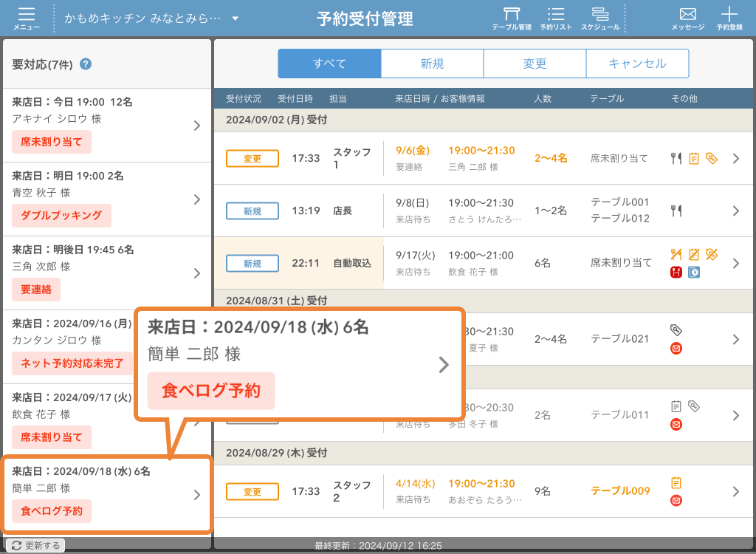Open the かもめキッチン store selector dropdown
Viewport: 756px width, 554px height.
(151, 18)
